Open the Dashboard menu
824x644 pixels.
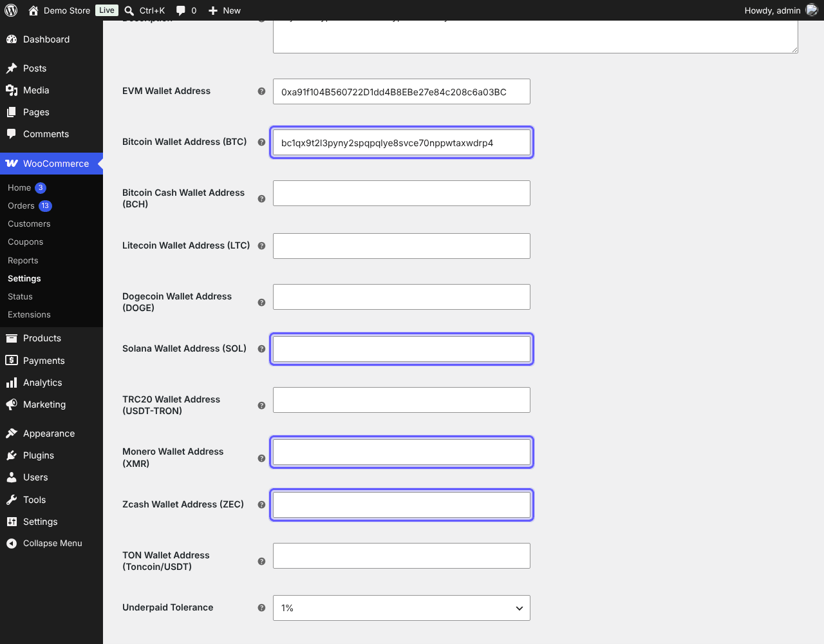pos(51,39)
